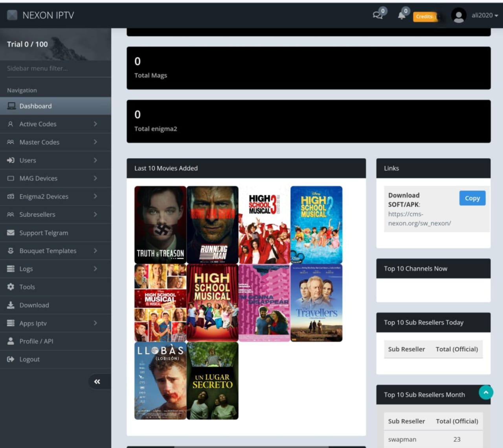Click the Logout arrow icon

[x=11, y=359]
